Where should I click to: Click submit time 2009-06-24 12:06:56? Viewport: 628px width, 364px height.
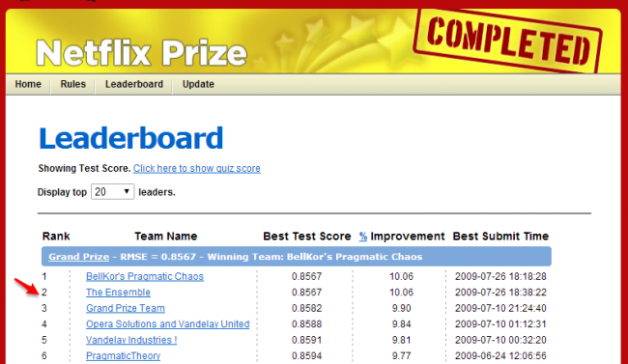(x=500, y=355)
